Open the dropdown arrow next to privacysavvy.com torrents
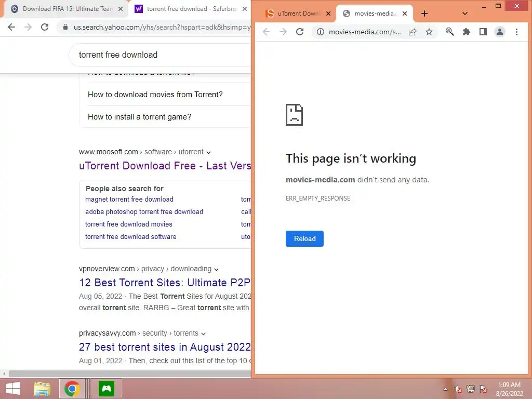Screen dimensions: 532x399 click(203, 334)
